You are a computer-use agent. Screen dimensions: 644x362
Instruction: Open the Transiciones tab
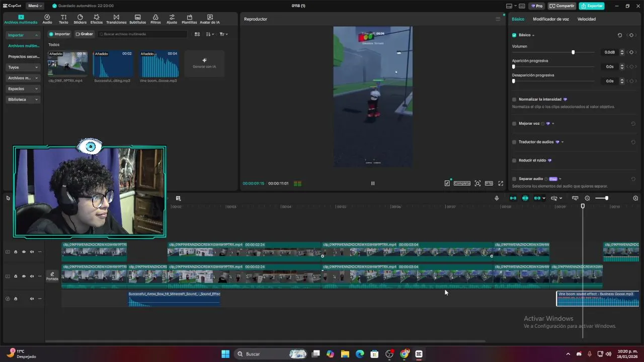(116, 19)
